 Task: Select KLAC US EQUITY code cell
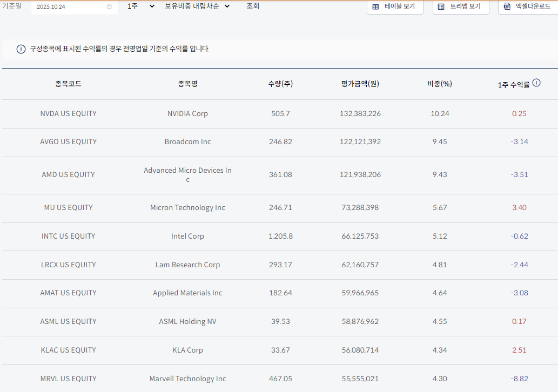point(68,350)
